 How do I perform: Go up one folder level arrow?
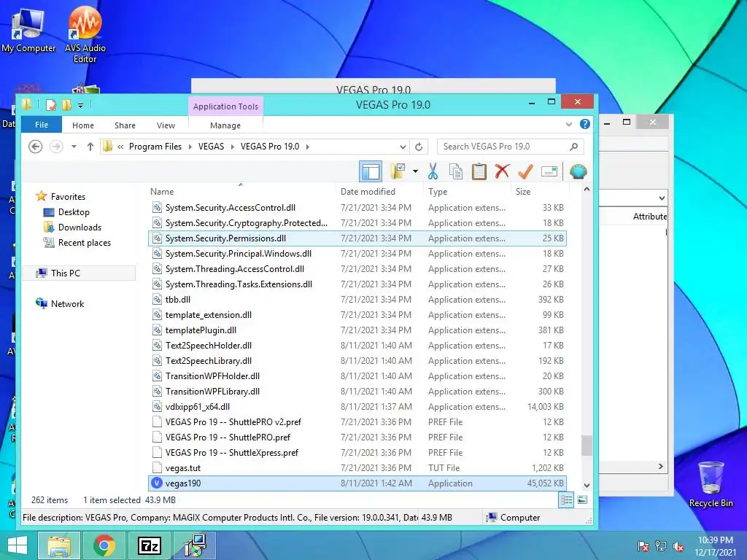point(90,147)
